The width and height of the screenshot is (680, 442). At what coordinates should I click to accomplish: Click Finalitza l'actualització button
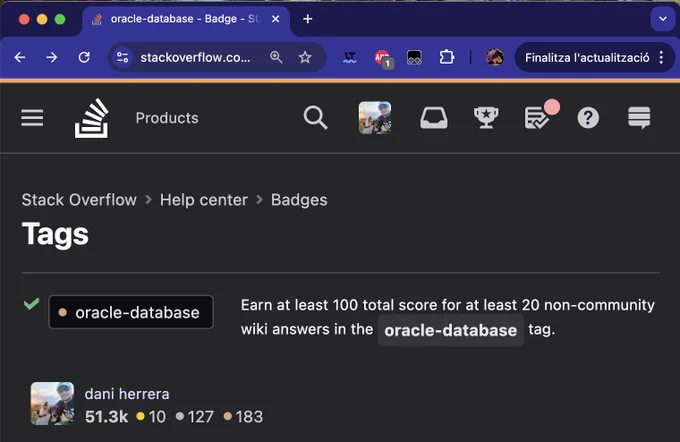(587, 58)
